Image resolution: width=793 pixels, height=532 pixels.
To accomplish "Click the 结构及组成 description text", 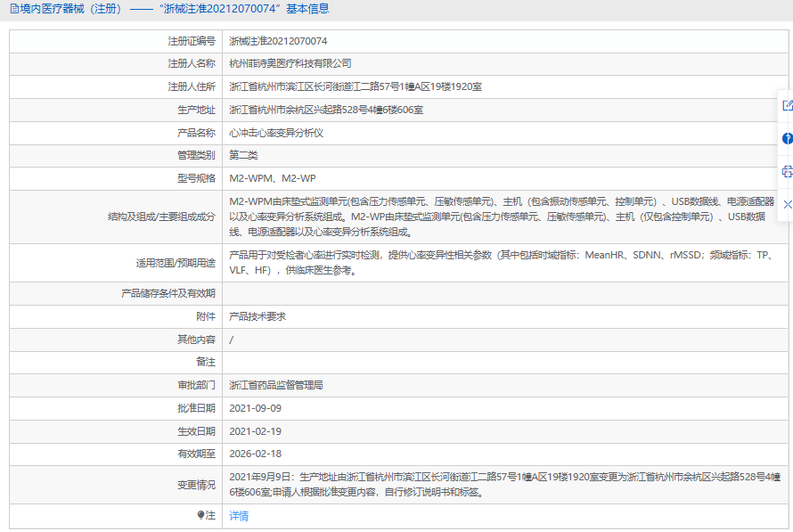I will [502, 217].
